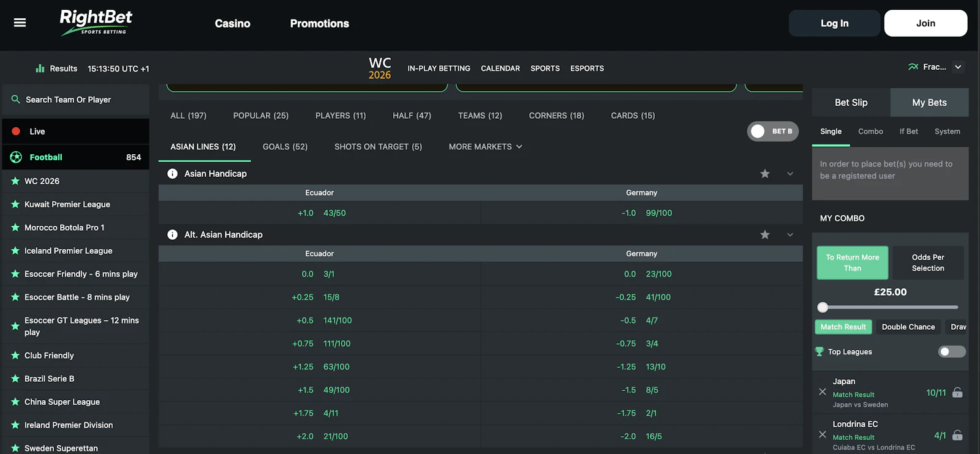Click the Search Team Or Player field
Image resolution: width=980 pixels, height=454 pixels.
click(x=76, y=99)
